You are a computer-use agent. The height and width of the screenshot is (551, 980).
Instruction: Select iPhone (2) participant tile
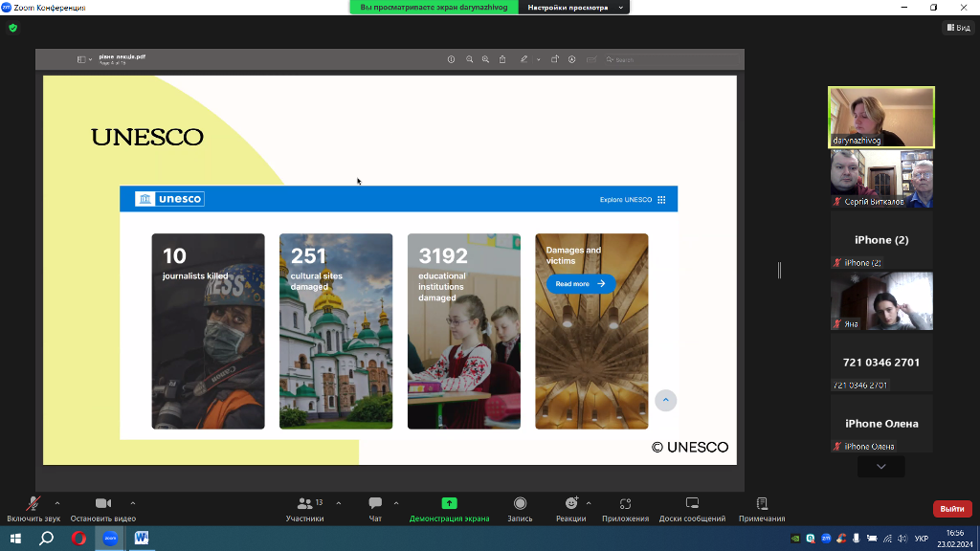[881, 240]
